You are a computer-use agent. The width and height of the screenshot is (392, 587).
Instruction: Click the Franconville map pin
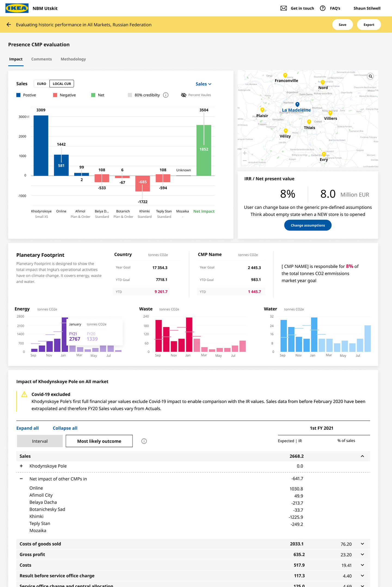click(285, 75)
